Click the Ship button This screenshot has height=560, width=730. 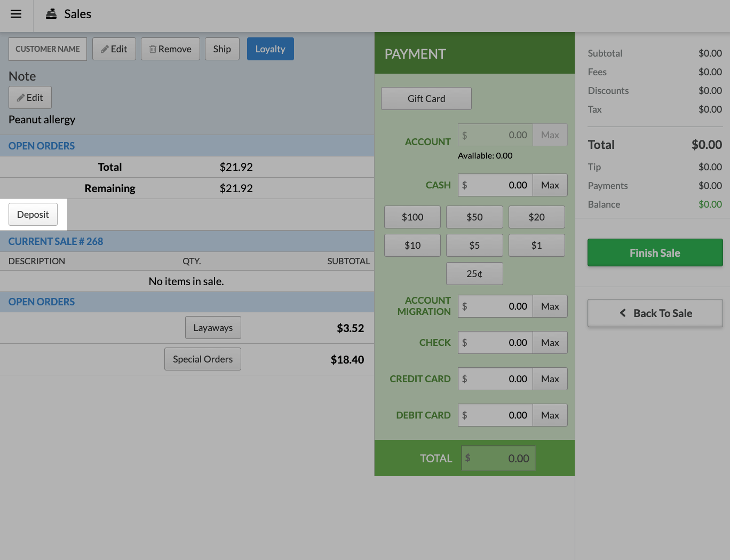coord(222,49)
